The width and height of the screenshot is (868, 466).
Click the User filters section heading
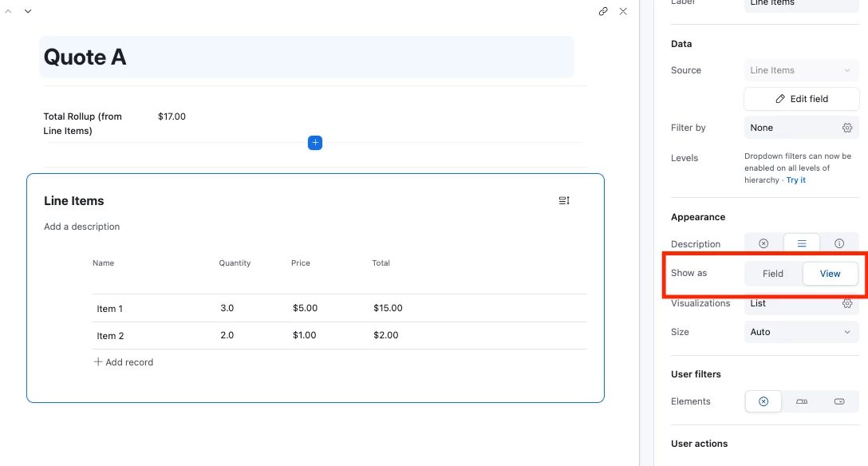(x=696, y=374)
